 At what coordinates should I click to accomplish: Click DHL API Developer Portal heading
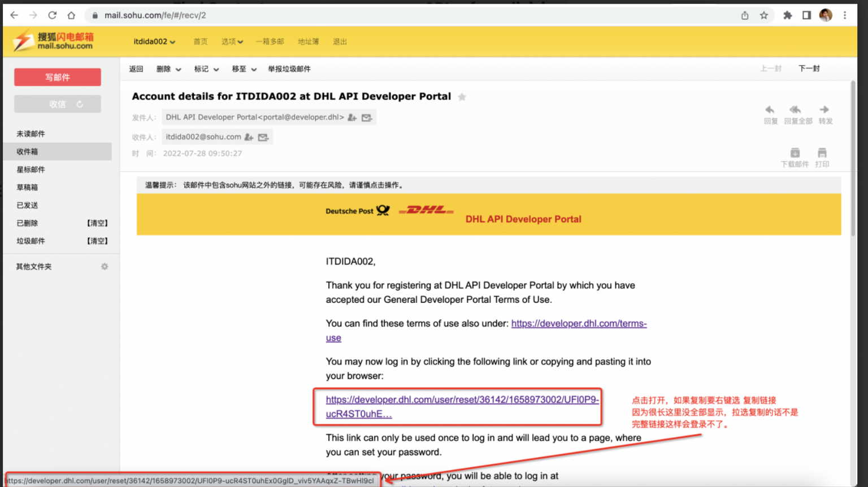[x=523, y=219]
